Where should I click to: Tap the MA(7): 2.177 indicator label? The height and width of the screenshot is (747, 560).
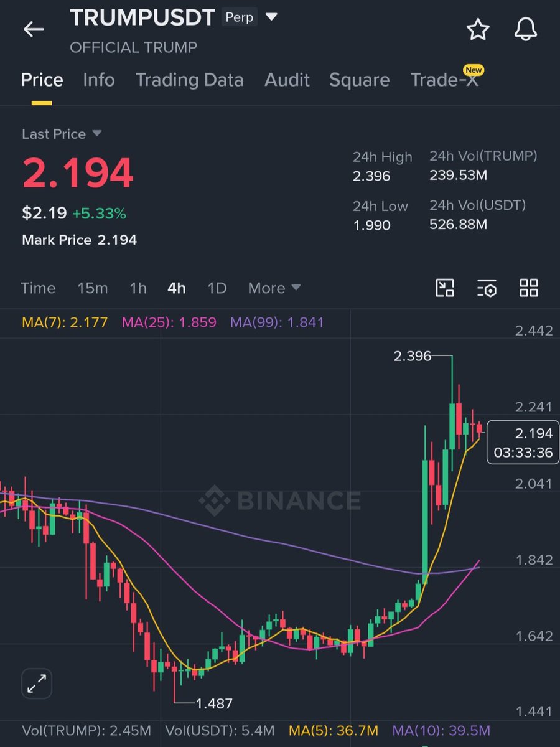(65, 322)
